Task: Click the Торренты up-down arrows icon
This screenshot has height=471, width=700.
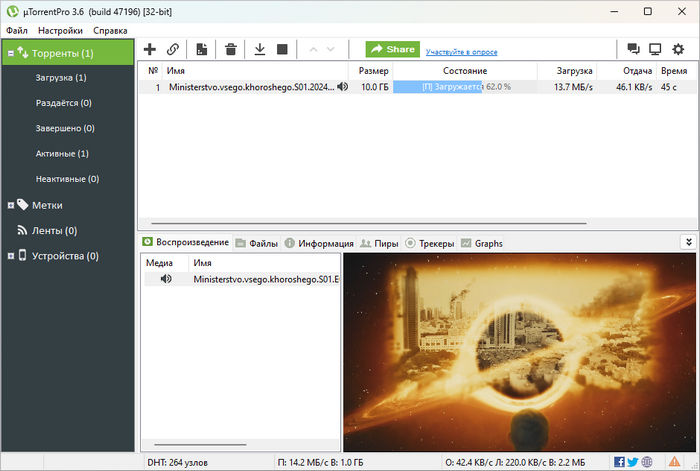Action: pyautogui.click(x=23, y=53)
